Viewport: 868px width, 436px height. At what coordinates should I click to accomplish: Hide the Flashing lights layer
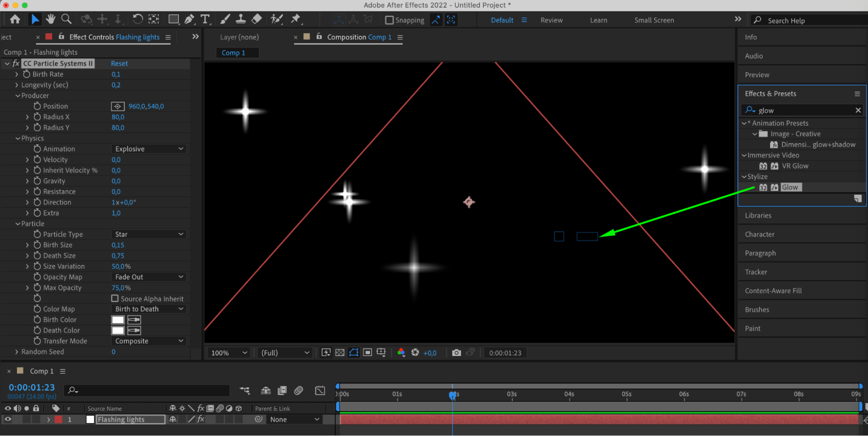pos(8,419)
